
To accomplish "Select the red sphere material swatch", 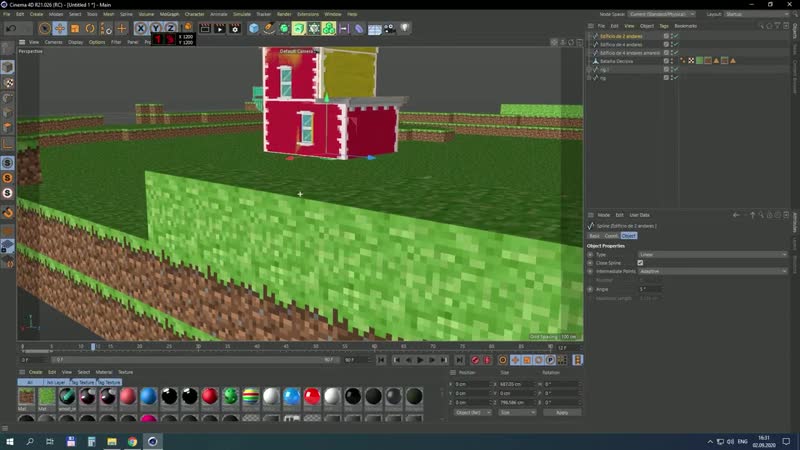I will point(210,396).
